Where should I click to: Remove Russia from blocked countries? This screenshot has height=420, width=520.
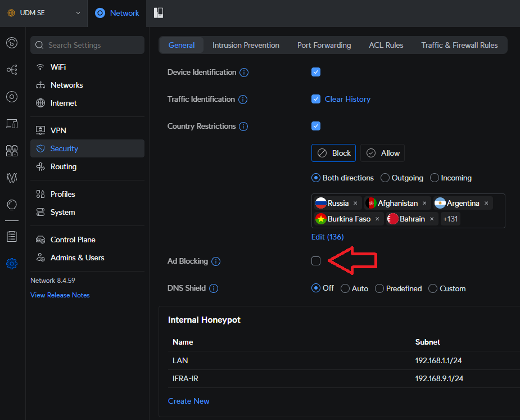(x=355, y=203)
